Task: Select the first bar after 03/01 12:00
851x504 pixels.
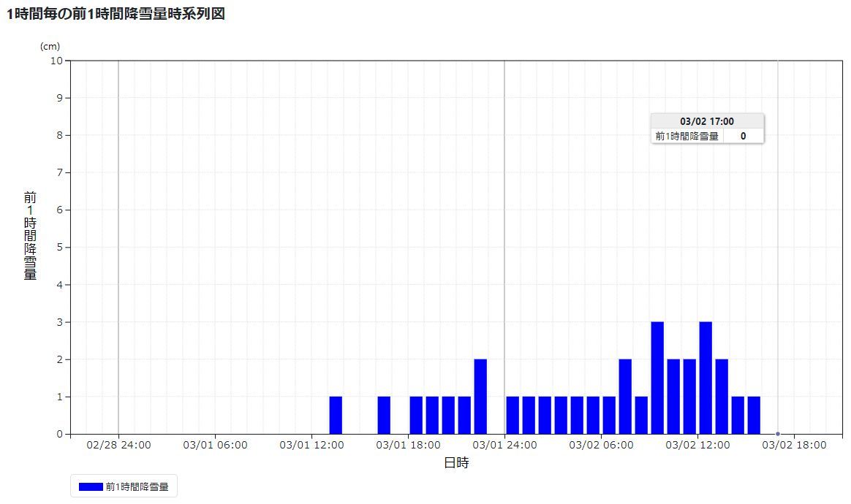Action: (336, 416)
